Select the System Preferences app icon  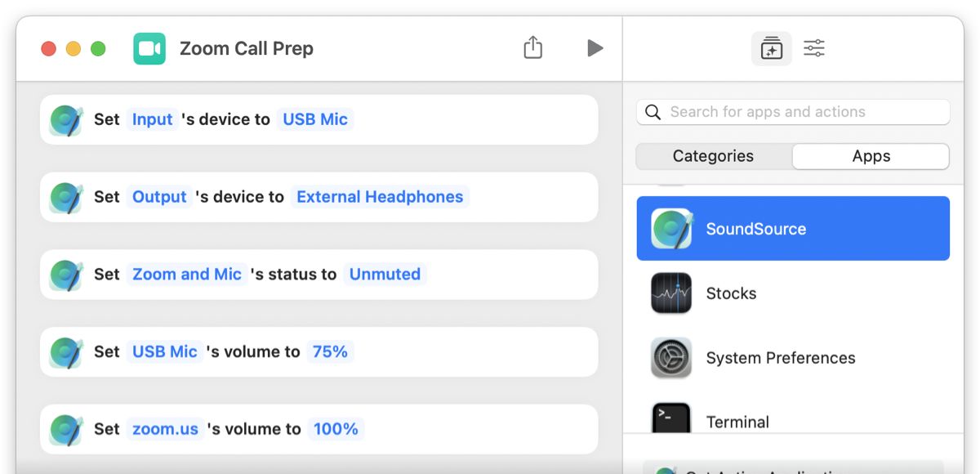(x=671, y=358)
